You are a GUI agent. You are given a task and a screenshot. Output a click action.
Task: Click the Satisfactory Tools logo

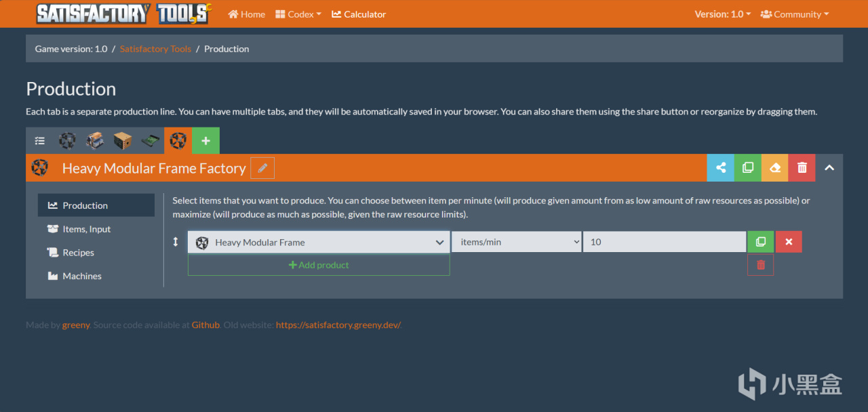[123, 14]
